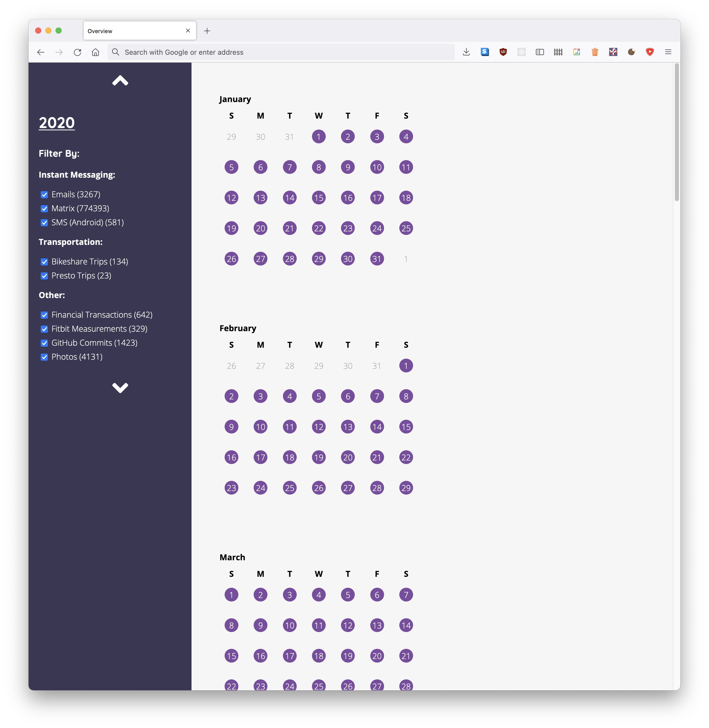Select March 10 day circle

290,625
